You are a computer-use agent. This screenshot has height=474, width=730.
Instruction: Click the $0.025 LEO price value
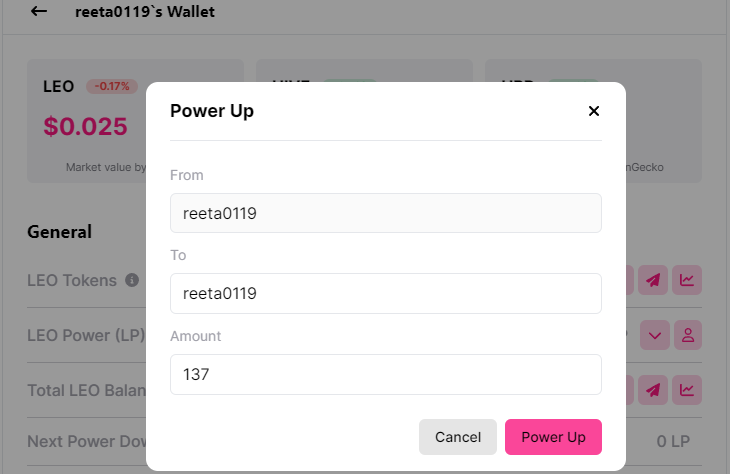pos(85,126)
